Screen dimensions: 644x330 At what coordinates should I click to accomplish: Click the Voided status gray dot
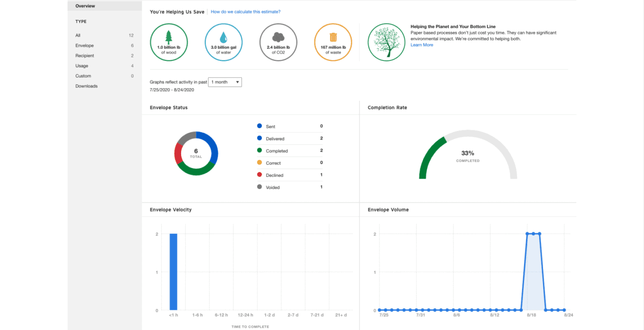259,187
